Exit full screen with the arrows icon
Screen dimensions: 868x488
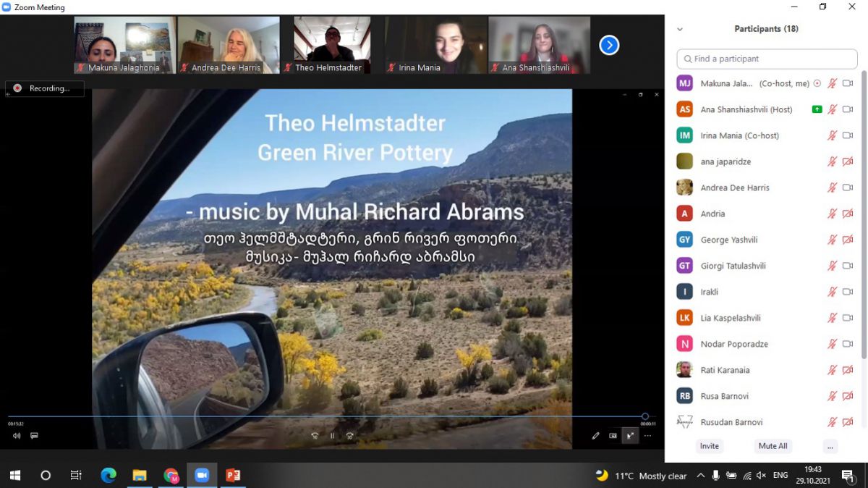coord(630,436)
